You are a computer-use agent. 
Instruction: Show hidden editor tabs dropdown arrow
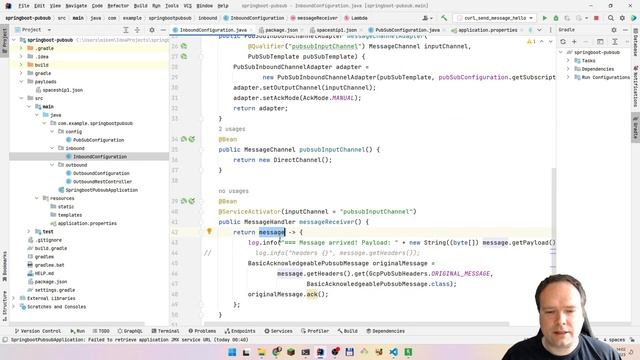point(539,30)
